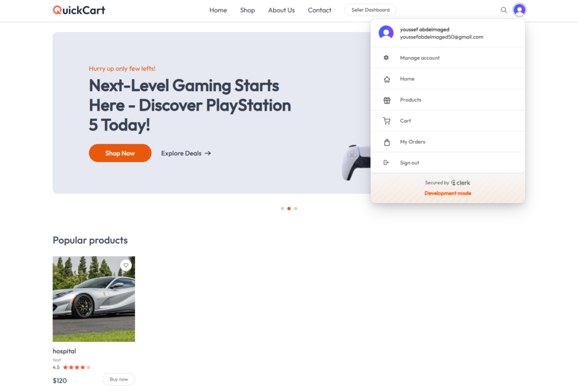Click the profile avatar in dropdown header
578x392 pixels.
pos(386,33)
